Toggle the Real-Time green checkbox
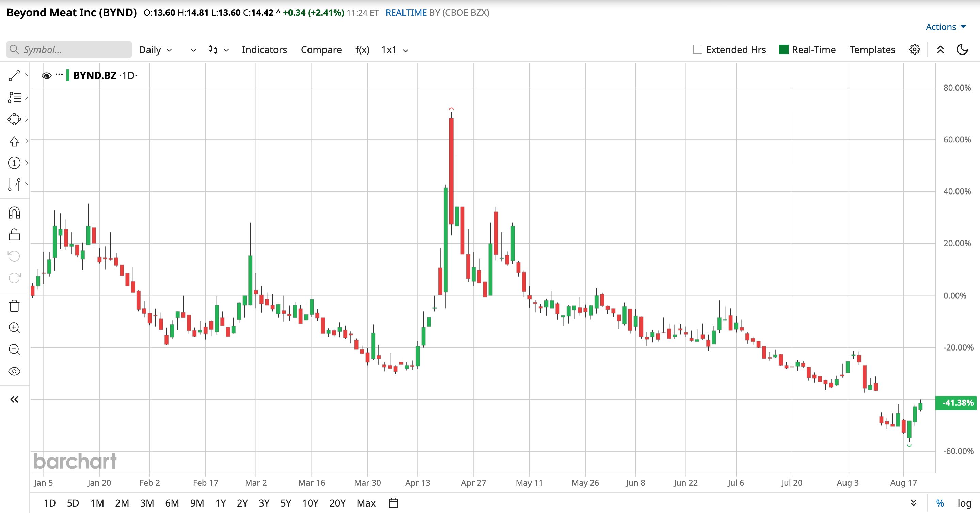Viewport: 980px width, 513px height. (x=784, y=49)
